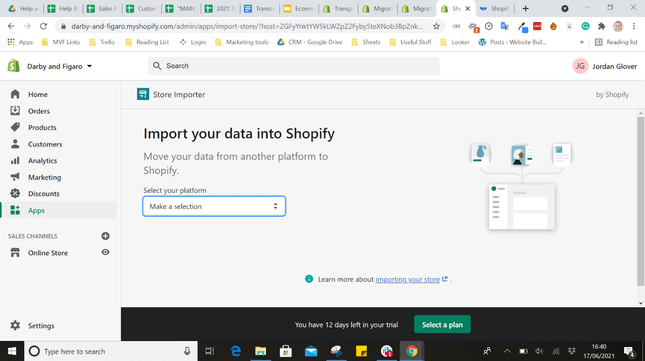Bookmark this page with star icon
The width and height of the screenshot is (645, 361).
(x=436, y=26)
